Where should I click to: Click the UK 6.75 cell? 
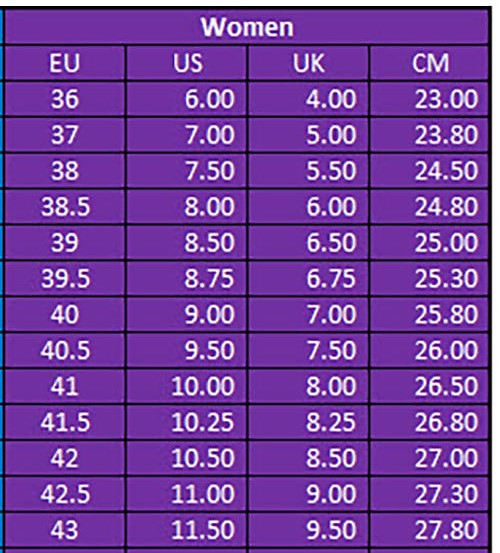tap(308, 278)
